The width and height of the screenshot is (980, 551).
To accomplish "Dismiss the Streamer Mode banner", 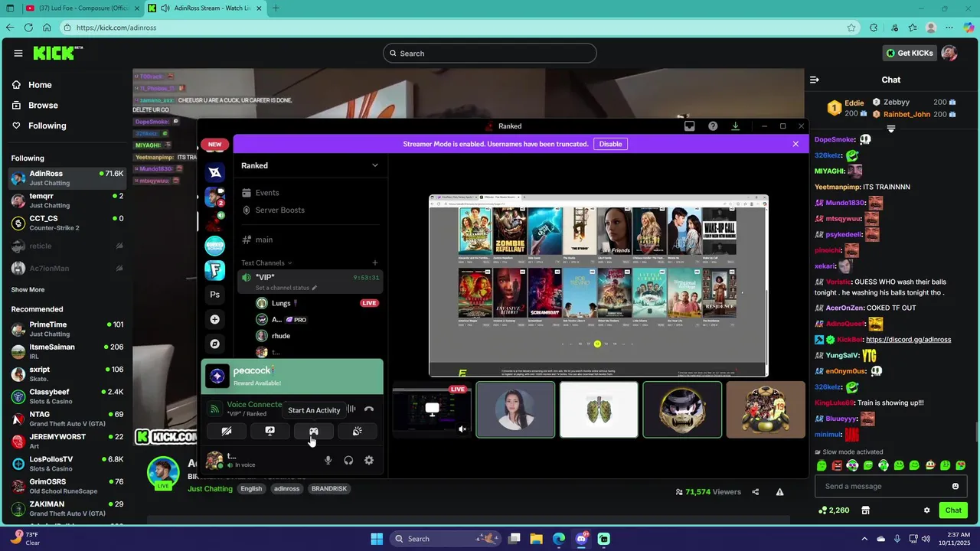I will (x=795, y=144).
